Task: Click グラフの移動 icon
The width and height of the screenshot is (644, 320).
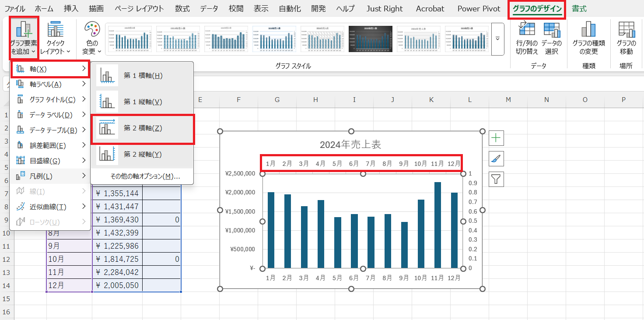Action: [626, 39]
